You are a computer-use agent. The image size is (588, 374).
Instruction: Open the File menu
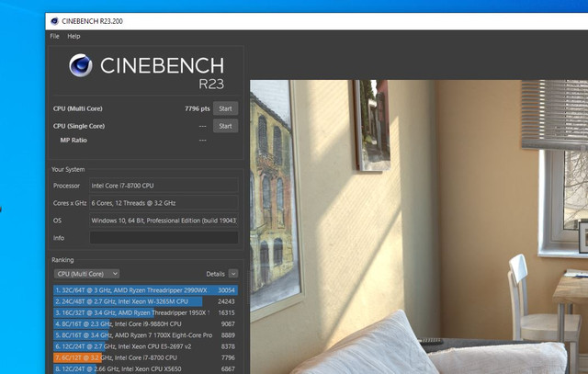coord(55,37)
